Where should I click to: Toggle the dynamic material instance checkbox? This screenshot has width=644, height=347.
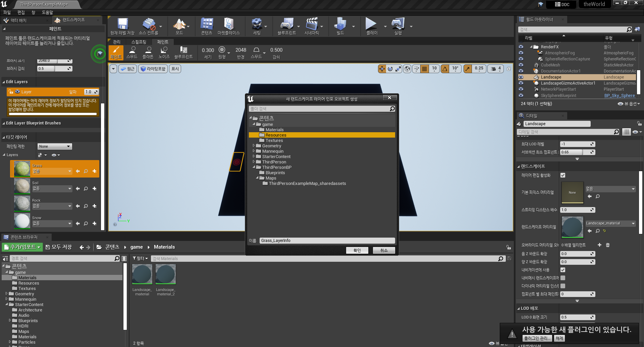pos(563,286)
